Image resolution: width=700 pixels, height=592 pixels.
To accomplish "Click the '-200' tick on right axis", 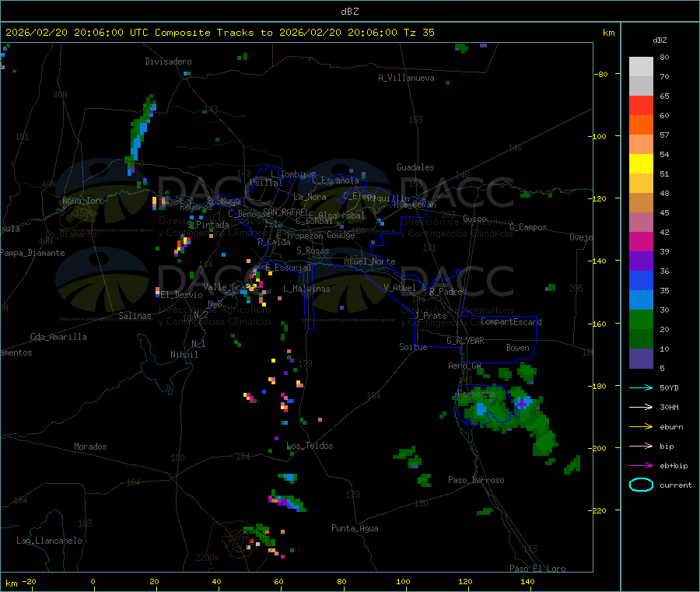I will [599, 448].
